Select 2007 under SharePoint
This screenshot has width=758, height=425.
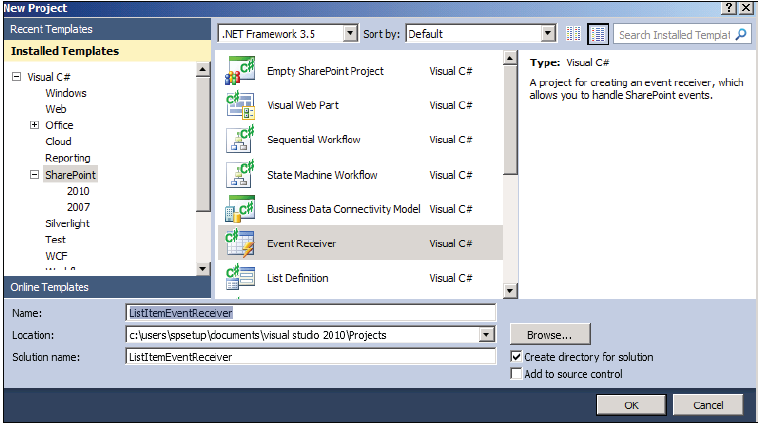[78, 207]
